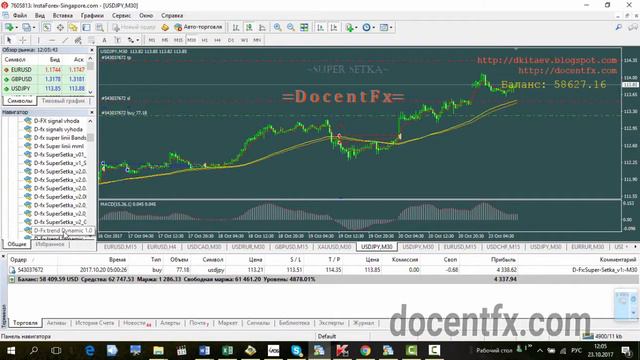Expand the Indicators dropdown arrow
This screenshot has height=360, width=640.
[356, 27]
